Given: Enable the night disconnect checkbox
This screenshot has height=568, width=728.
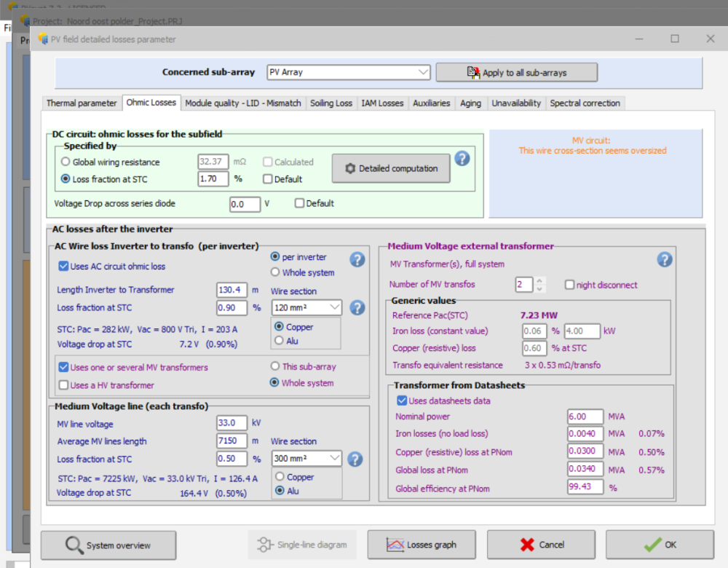Looking at the screenshot, I should tap(569, 285).
